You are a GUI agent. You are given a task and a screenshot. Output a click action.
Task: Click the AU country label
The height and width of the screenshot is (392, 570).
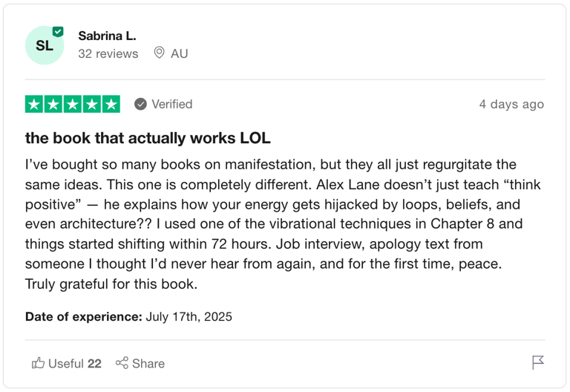point(179,53)
